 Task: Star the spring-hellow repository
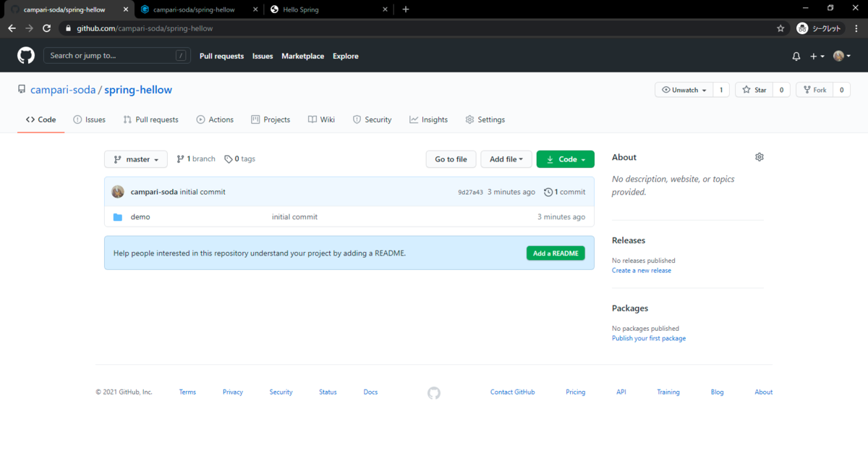point(753,90)
